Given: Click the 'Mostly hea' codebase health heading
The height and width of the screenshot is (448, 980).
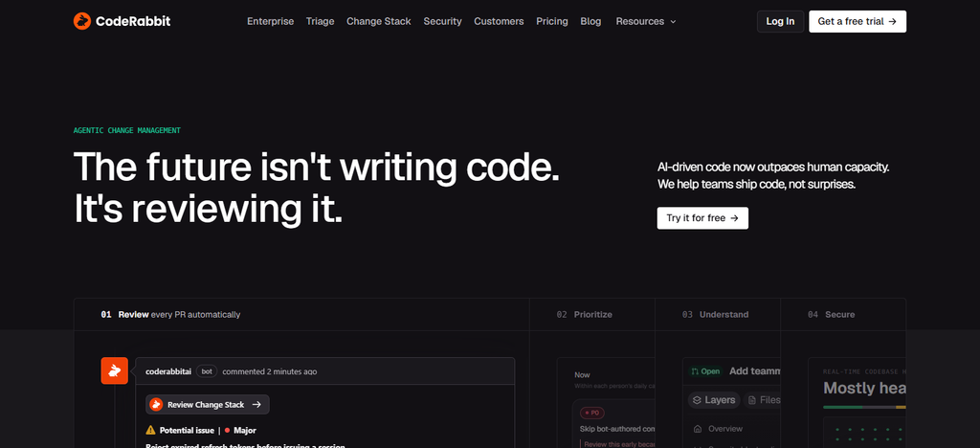Looking at the screenshot, I should coord(864,388).
